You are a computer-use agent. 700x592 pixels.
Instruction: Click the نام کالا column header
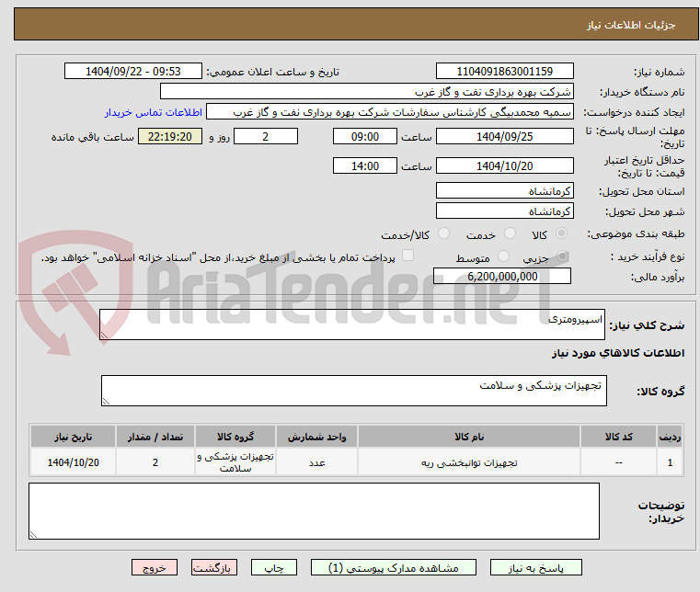pos(469,437)
